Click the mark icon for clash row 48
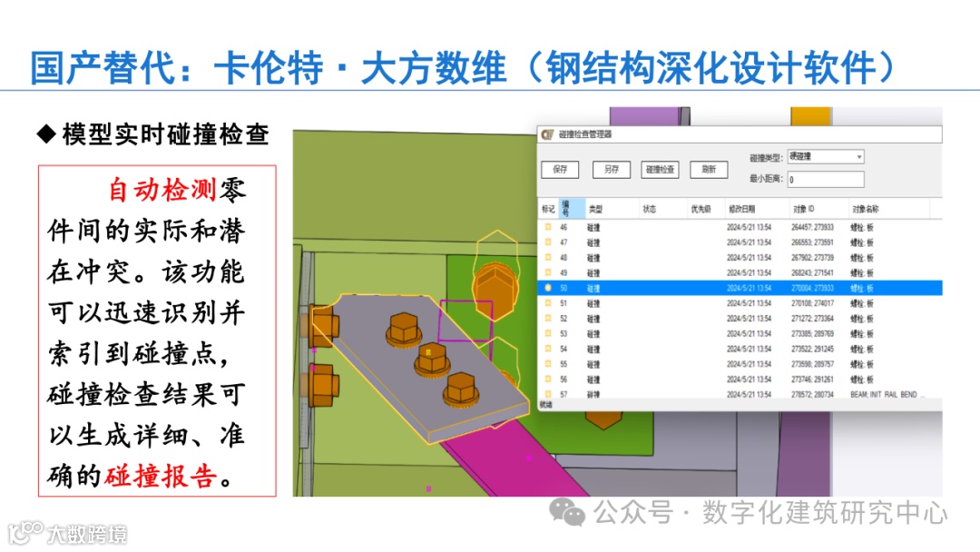The image size is (980, 552). tap(548, 258)
